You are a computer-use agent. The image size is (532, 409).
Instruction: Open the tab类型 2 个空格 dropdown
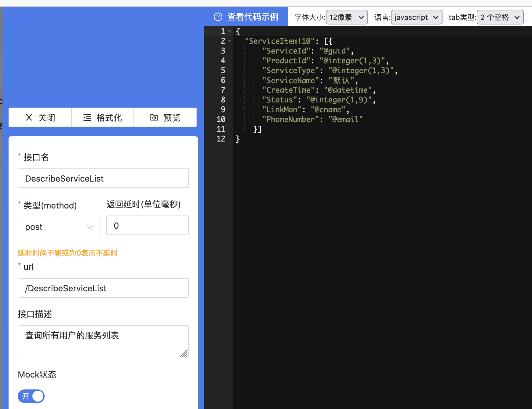click(500, 17)
